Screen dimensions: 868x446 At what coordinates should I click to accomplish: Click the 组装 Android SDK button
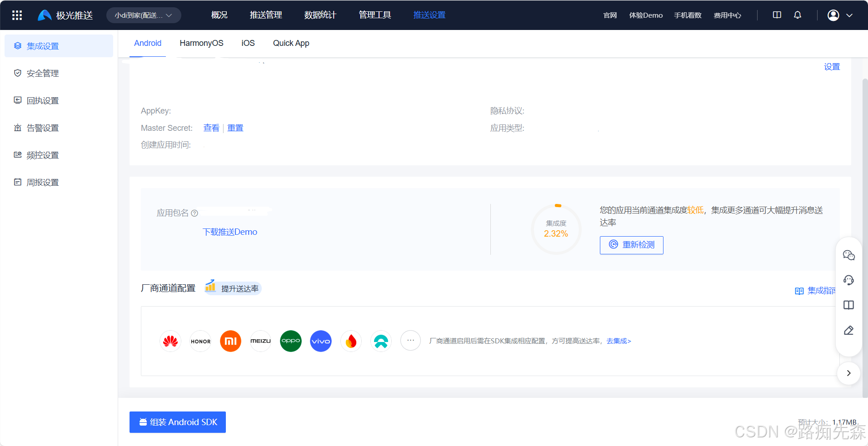[x=177, y=422]
